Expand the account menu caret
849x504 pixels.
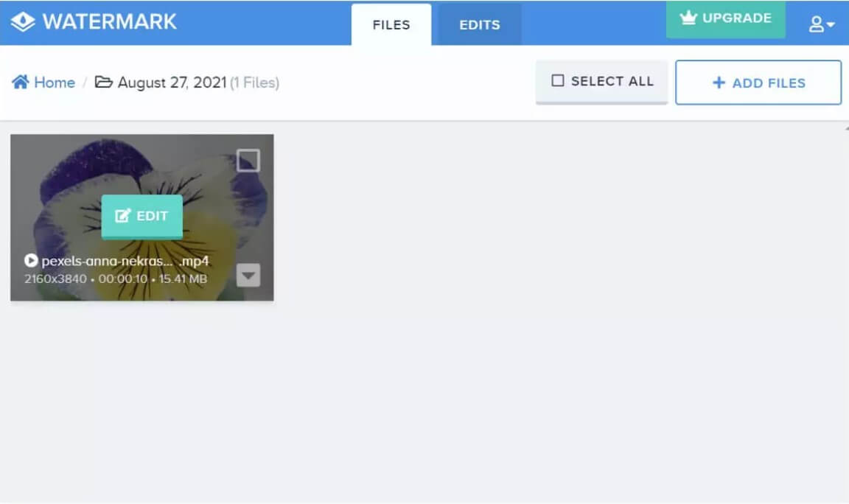[x=831, y=24]
